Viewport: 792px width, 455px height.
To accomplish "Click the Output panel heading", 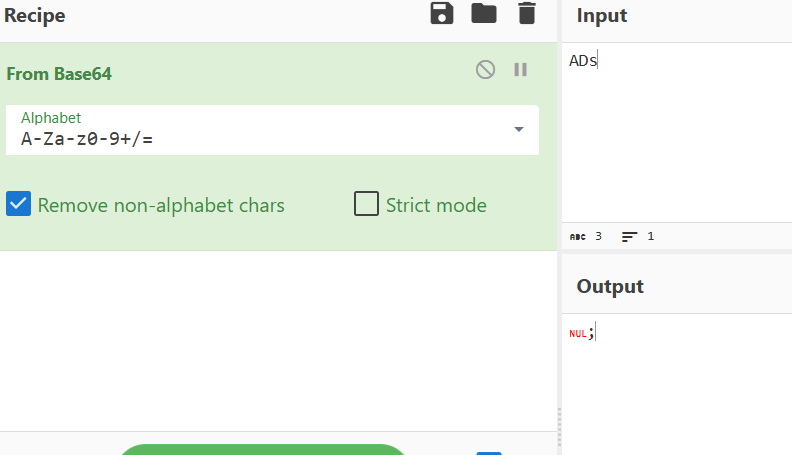I will click(x=610, y=286).
